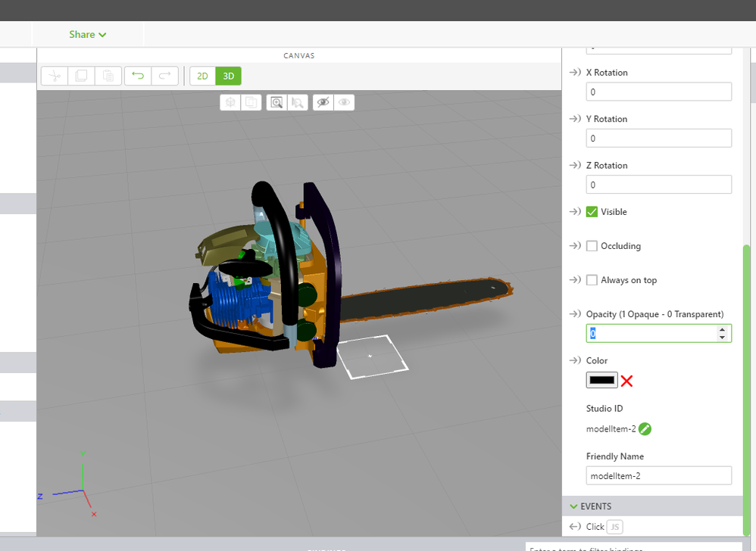Select the 3D view mode
The height and width of the screenshot is (551, 756).
coord(228,76)
